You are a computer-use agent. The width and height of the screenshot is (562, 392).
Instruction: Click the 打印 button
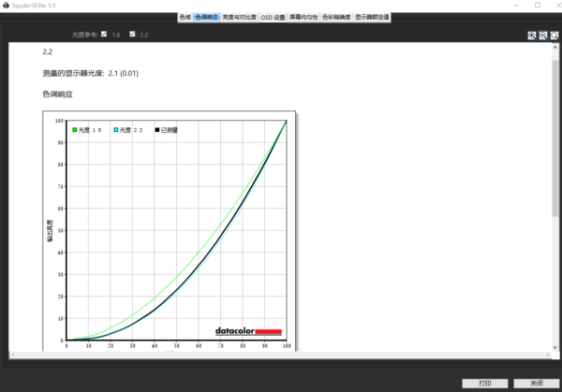(485, 384)
